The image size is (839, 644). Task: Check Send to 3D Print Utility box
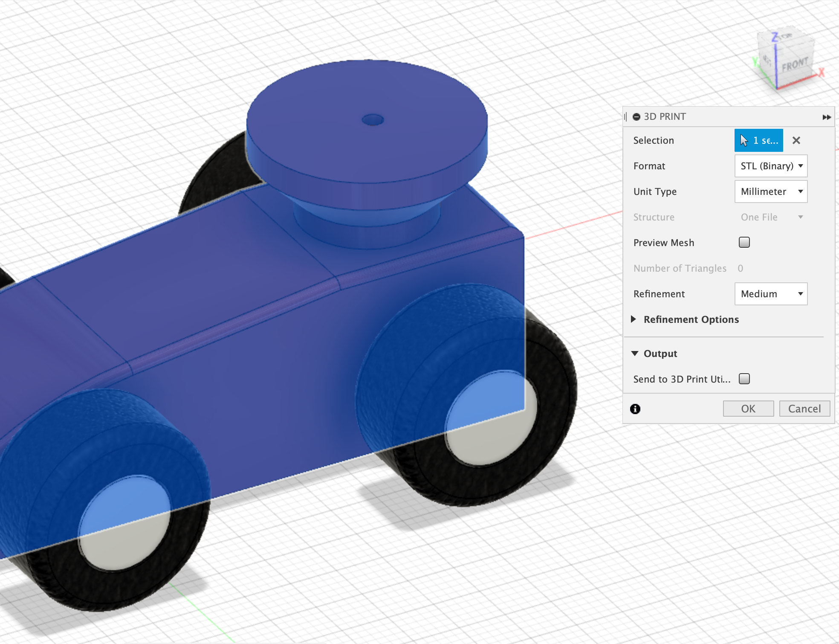click(x=744, y=379)
